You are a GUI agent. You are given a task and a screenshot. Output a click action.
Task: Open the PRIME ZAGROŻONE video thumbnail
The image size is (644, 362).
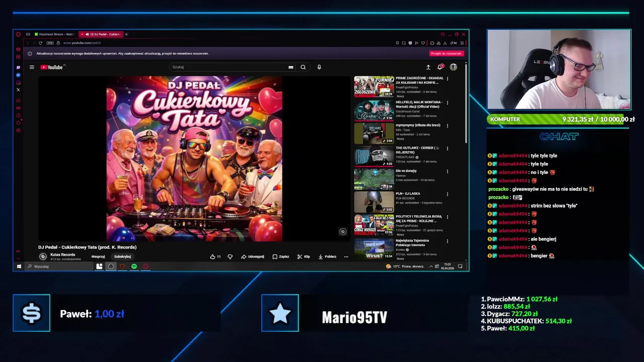click(374, 86)
